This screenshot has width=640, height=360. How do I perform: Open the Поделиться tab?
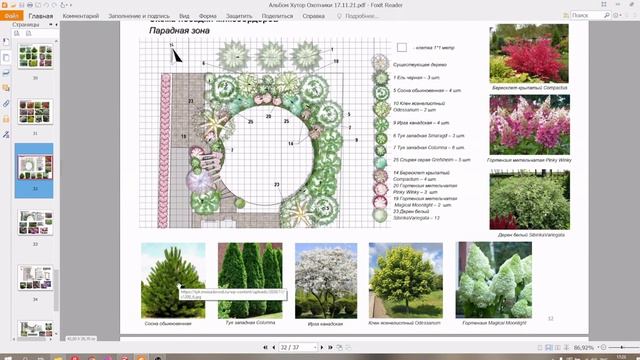click(x=277, y=16)
